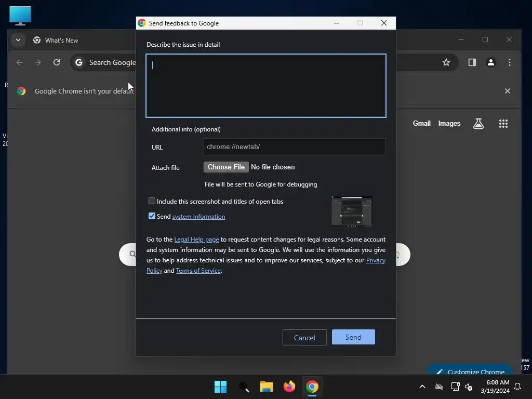
Task: Open Chrome three-dot menu
Action: [509, 62]
